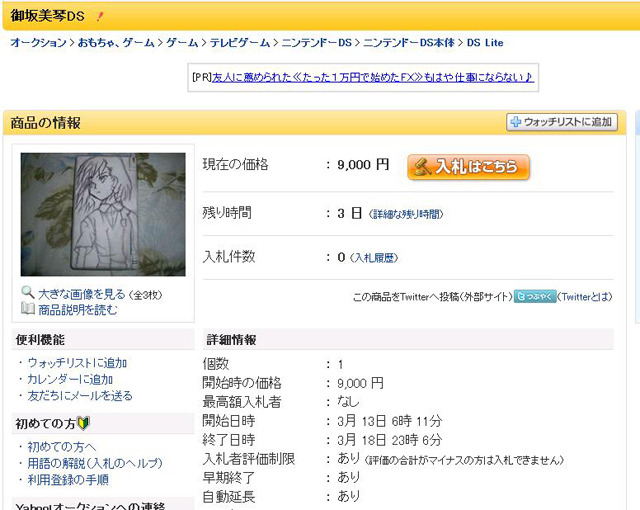The height and width of the screenshot is (510, 640).
Task: Click the current price value 9,000 円
Action: pyautogui.click(x=363, y=165)
